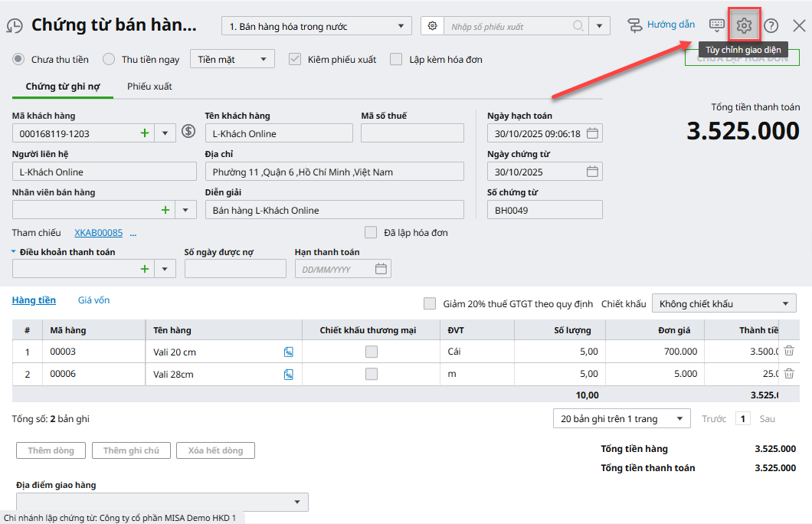Viewport: 812px width, 524px height.
Task: Select the Thu tiền ngay radio button
Action: pyautogui.click(x=109, y=59)
